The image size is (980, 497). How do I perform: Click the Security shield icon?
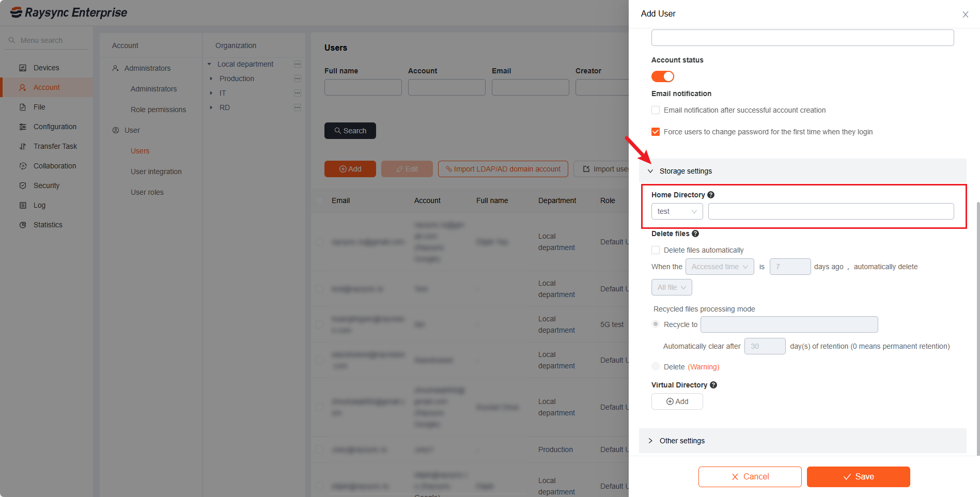pos(23,185)
